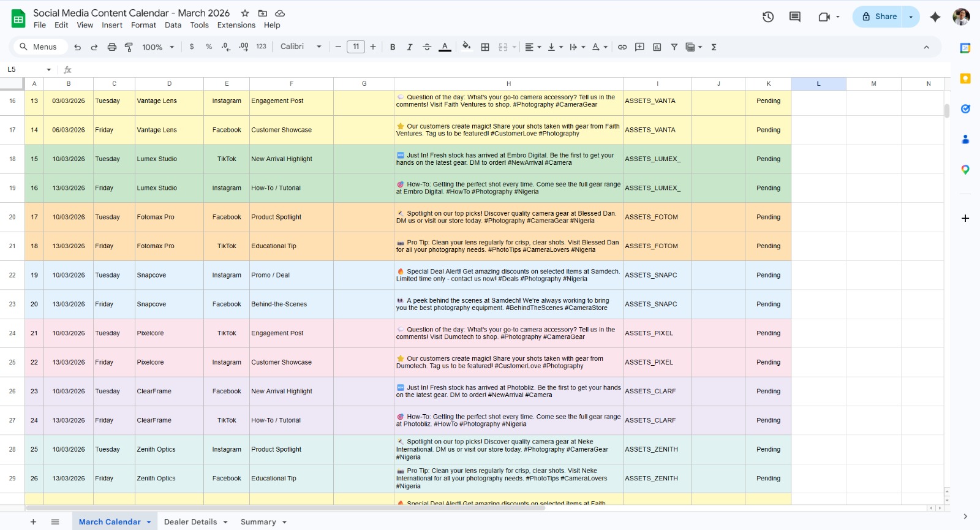Edit the font size field
The image size is (980, 530).
click(x=356, y=47)
